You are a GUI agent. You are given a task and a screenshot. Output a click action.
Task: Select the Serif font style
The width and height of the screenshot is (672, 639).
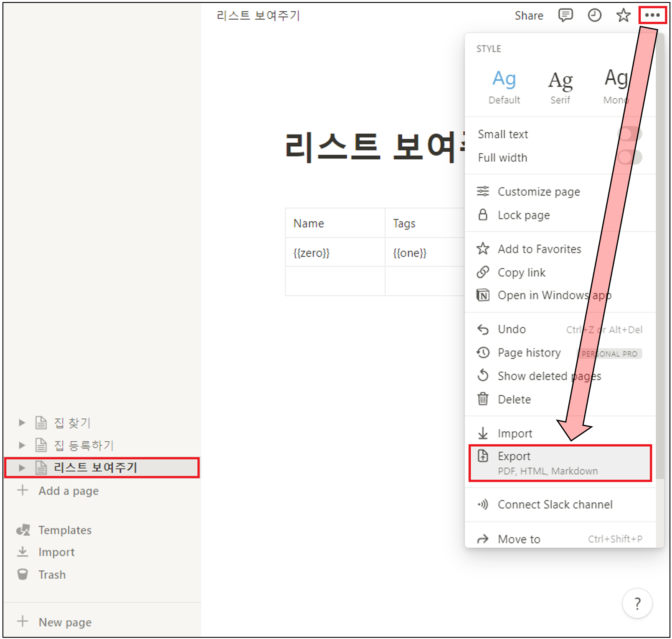pyautogui.click(x=560, y=87)
